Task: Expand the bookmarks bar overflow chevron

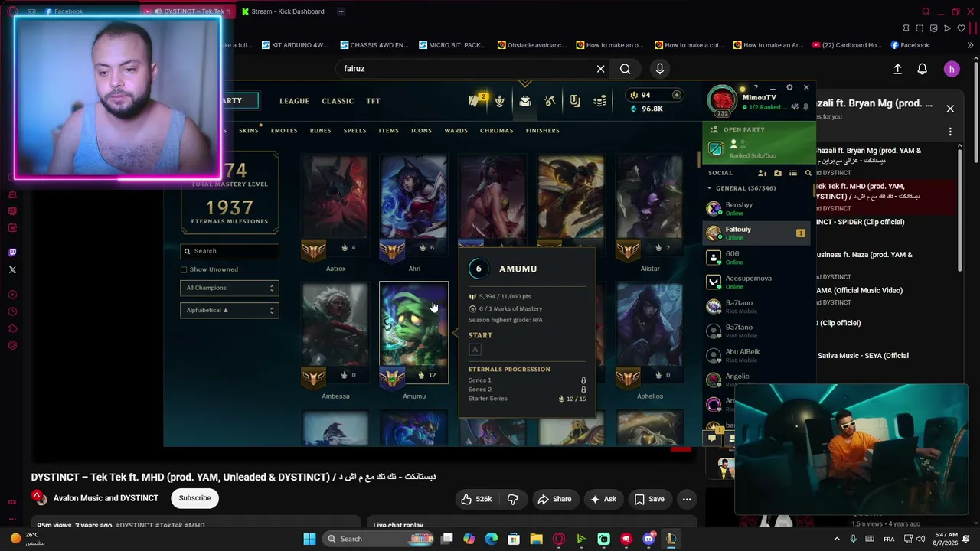Action: tap(971, 45)
